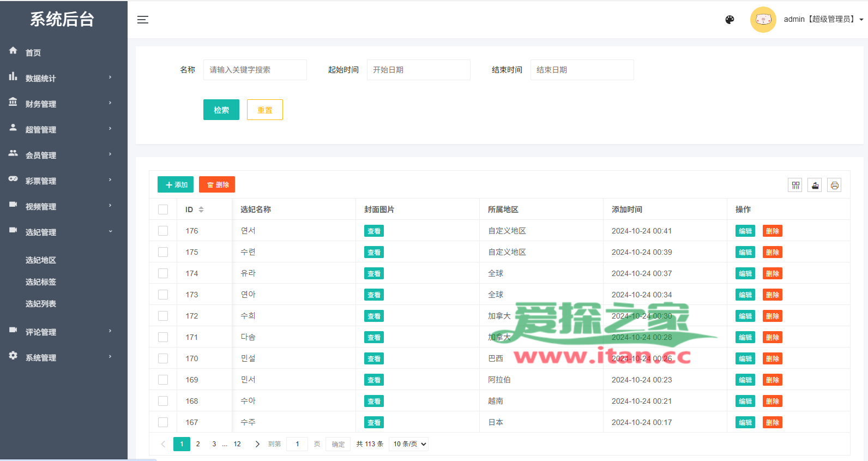The height and width of the screenshot is (461, 868).
Task: Go to next page arrow in pagination
Action: pos(257,444)
